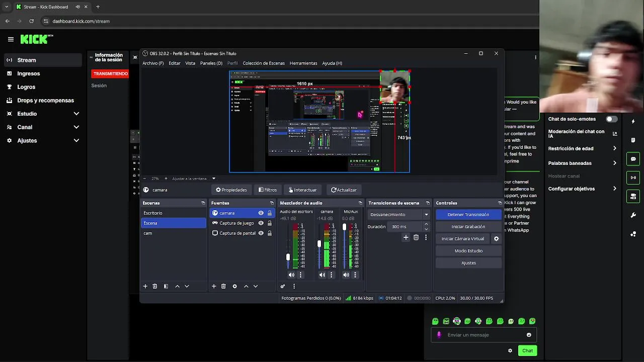Delete selected scene with trash icon in Escenas
Viewport: 644px width, 362px height.
pos(155,286)
